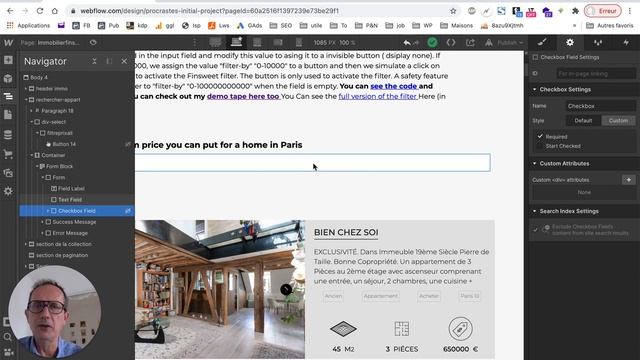Viewport: 640px width, 360px height.
Task: Toggle page preview eye icon
Action: click(93, 42)
